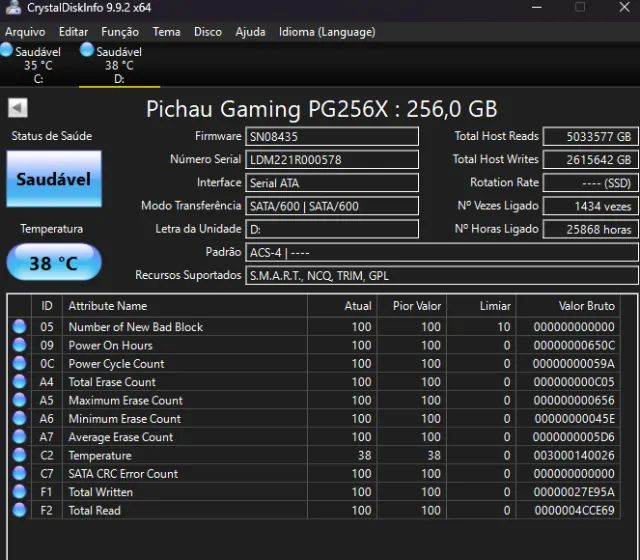This screenshot has height=560, width=640.
Task: Click the ID column header
Action: click(47, 306)
